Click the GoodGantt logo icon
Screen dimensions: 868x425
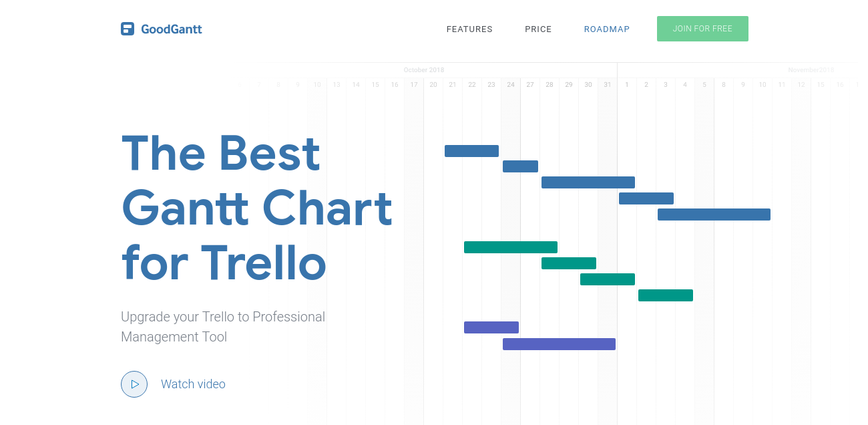(x=128, y=29)
